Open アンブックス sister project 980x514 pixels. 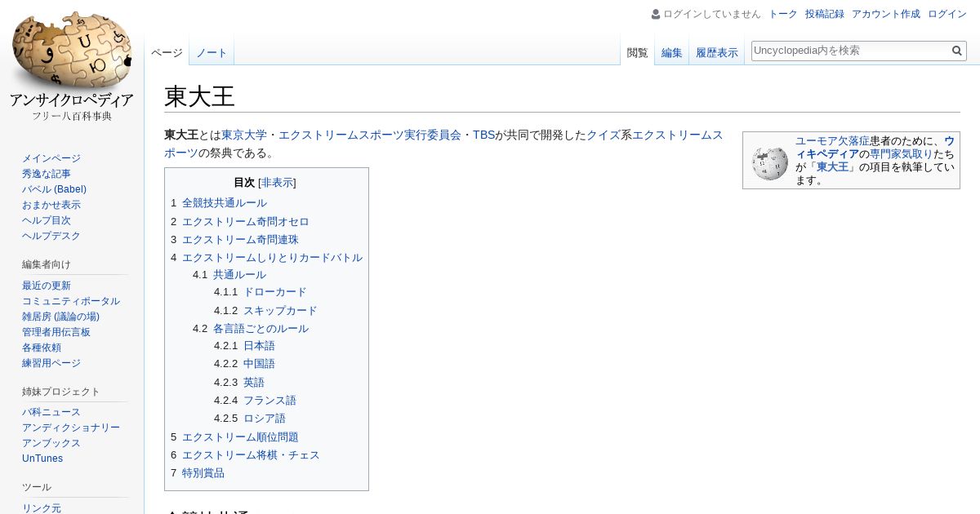coord(51,443)
